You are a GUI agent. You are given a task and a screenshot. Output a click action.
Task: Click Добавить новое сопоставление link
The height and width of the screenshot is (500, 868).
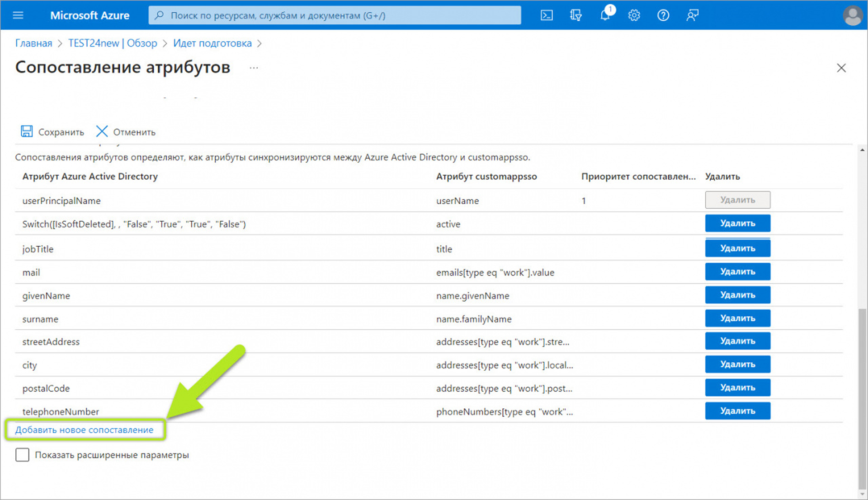tap(84, 430)
